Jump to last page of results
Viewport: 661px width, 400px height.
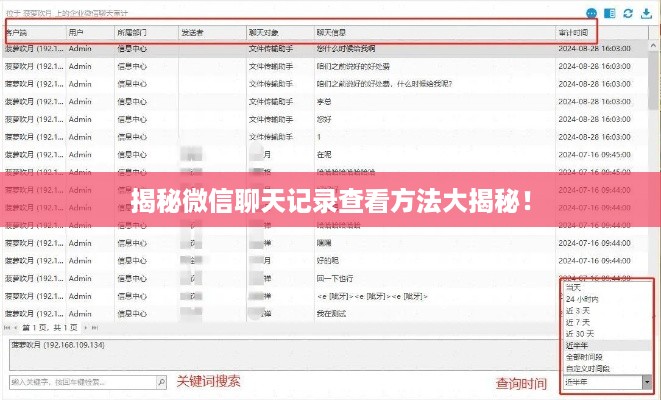[95, 328]
